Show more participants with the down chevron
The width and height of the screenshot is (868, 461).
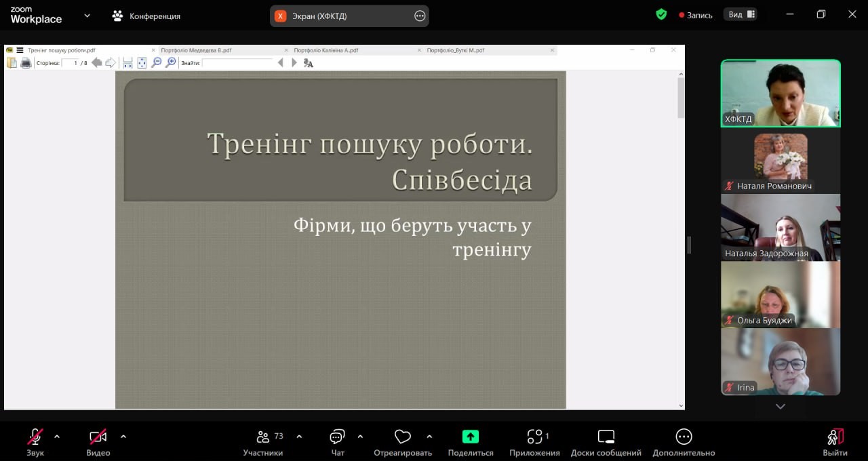point(780,407)
